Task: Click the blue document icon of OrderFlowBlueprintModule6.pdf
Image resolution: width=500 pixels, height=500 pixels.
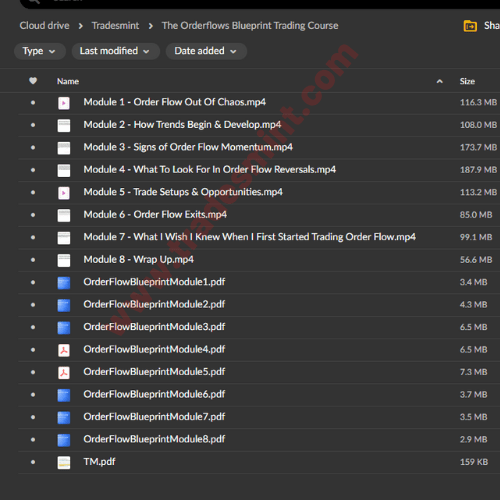Action: click(x=64, y=395)
